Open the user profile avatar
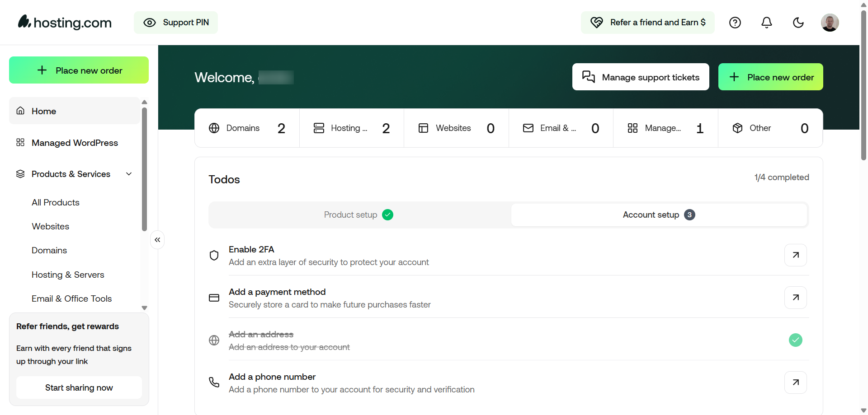 click(830, 23)
